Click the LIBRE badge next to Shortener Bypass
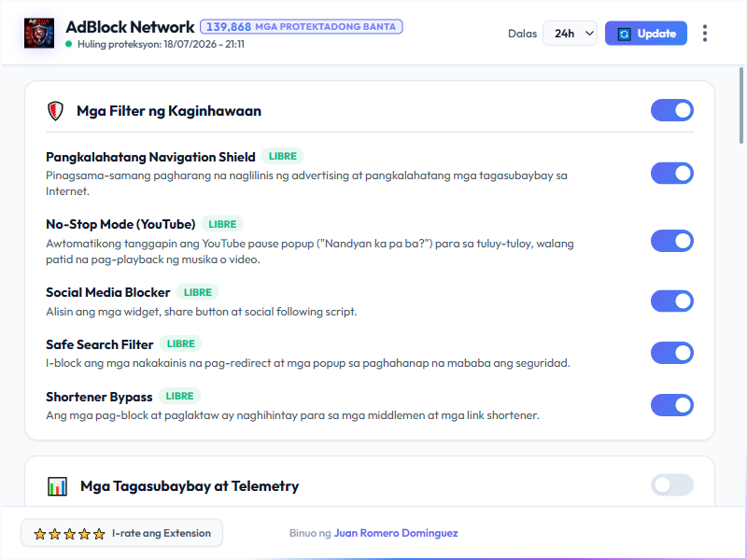The height and width of the screenshot is (560, 747). (x=179, y=396)
